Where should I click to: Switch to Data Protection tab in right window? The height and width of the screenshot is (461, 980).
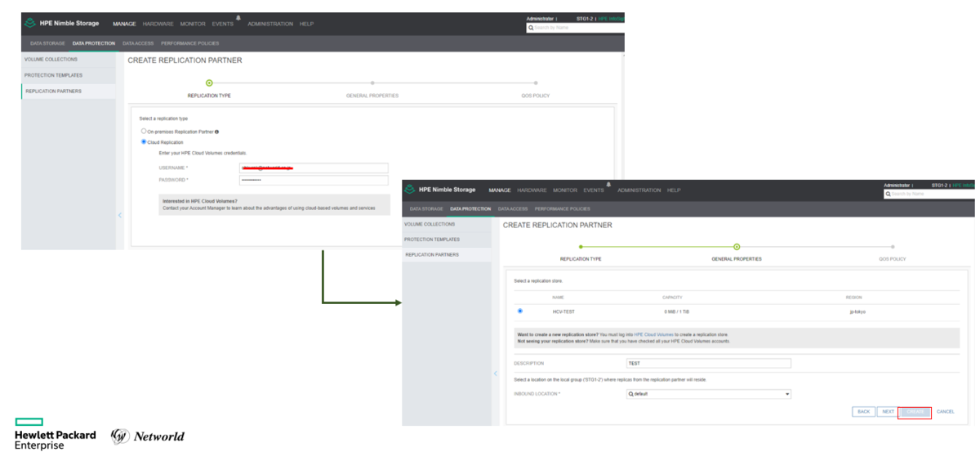point(470,209)
